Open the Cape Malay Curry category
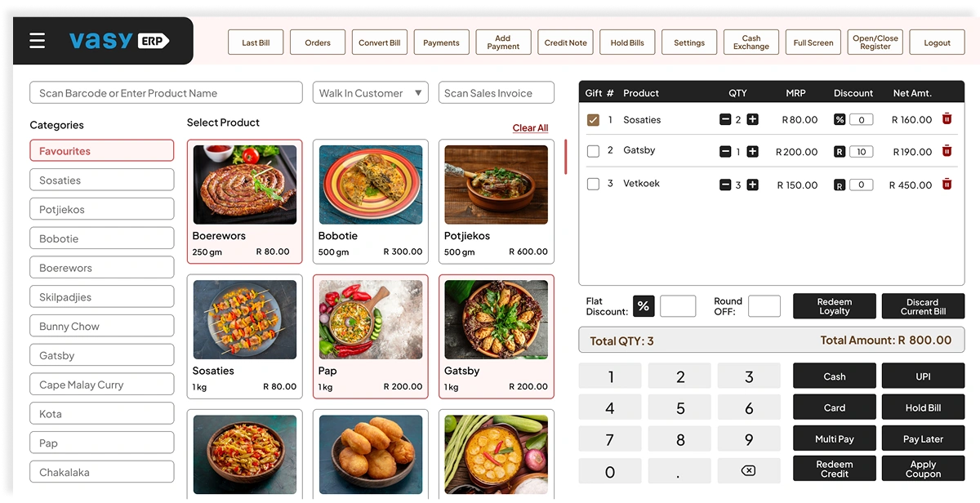This screenshot has width=980, height=503. click(x=102, y=385)
